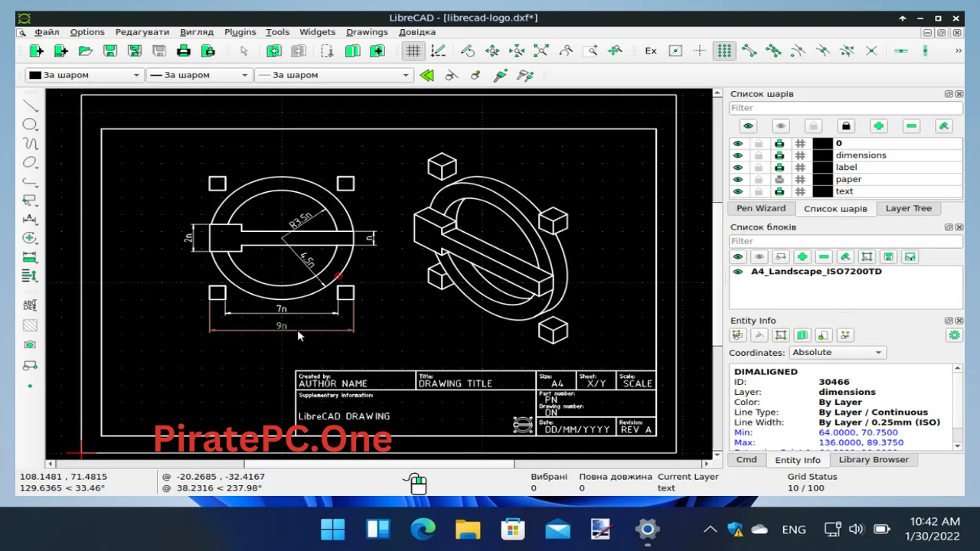
Task: Switch to the Pen Wizard tab
Action: [x=761, y=208]
